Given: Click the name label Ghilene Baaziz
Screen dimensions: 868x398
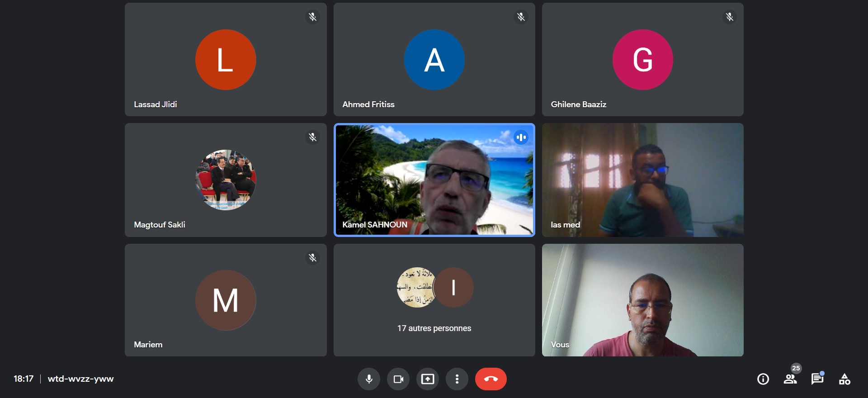Looking at the screenshot, I should 579,104.
